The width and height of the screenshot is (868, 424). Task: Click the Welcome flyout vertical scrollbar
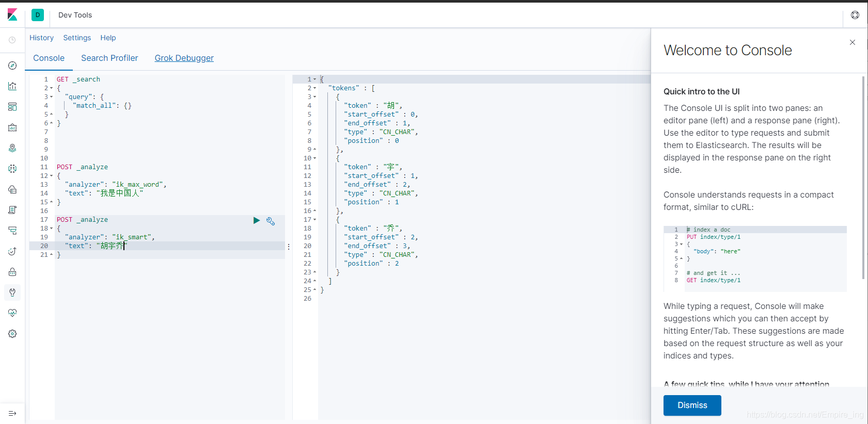click(863, 178)
